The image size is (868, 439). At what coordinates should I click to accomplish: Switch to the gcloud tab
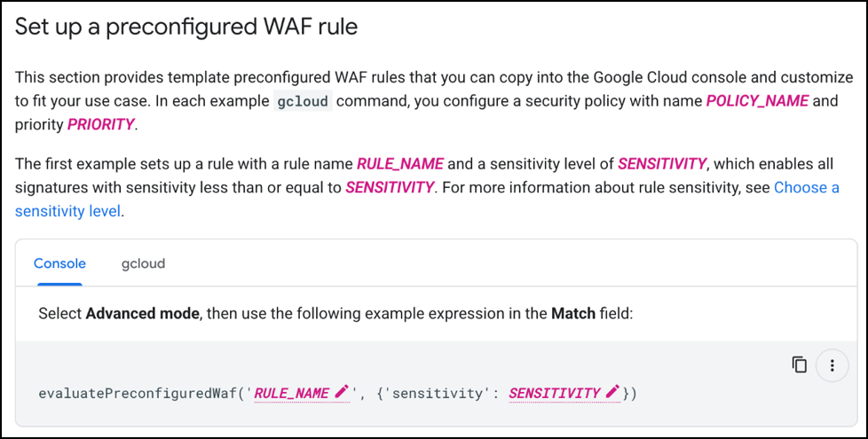pyautogui.click(x=143, y=263)
